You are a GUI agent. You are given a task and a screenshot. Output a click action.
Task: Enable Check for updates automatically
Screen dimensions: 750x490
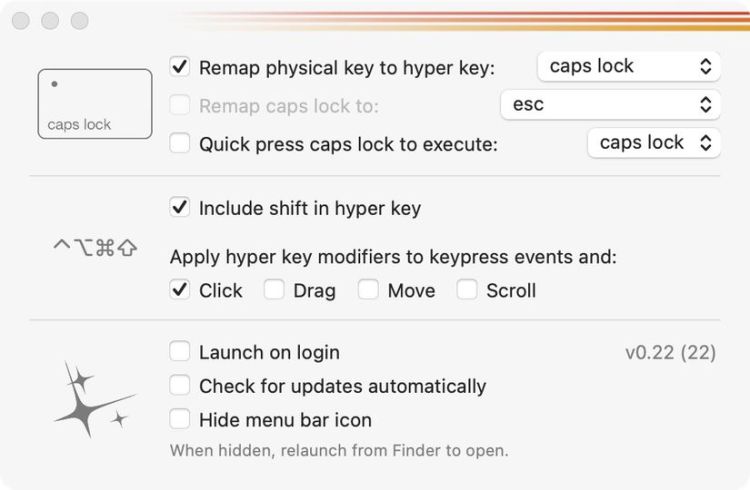pyautogui.click(x=180, y=386)
